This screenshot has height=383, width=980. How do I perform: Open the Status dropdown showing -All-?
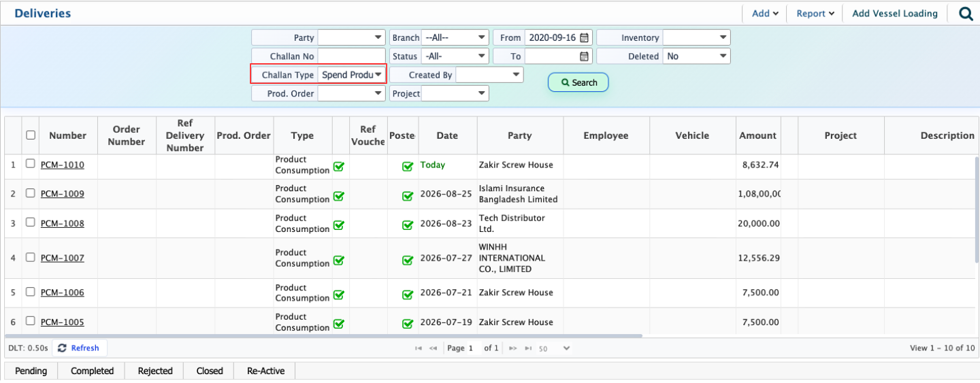455,56
